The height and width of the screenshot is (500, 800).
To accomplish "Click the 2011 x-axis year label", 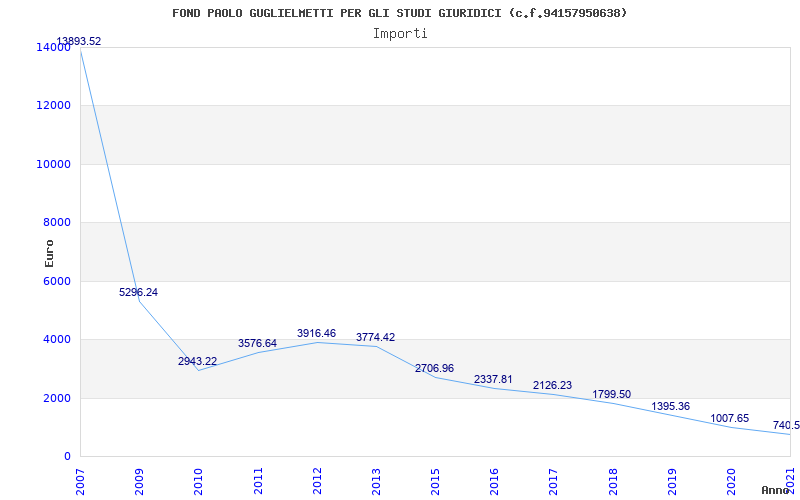I will 258,481.
